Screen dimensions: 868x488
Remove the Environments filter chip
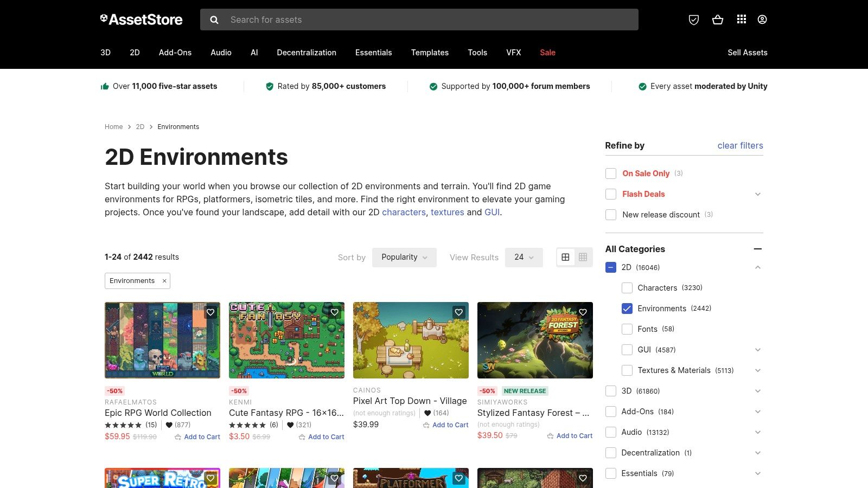(x=164, y=281)
